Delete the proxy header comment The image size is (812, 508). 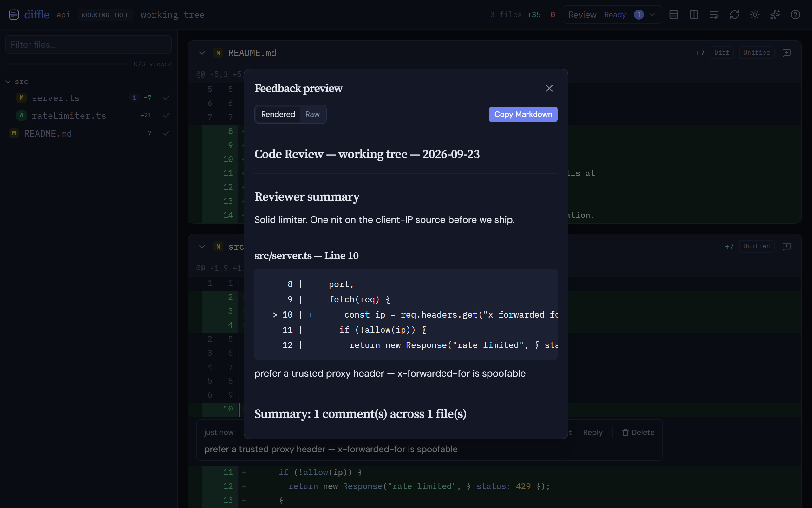pyautogui.click(x=638, y=432)
